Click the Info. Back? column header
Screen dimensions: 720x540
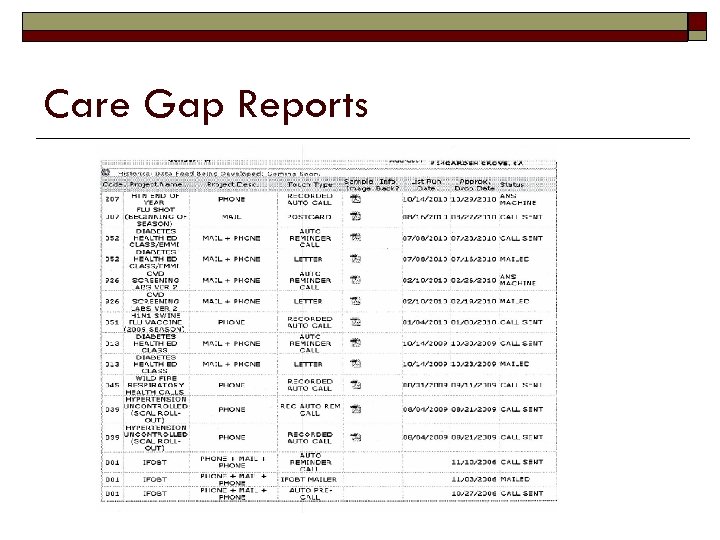pyautogui.click(x=388, y=185)
